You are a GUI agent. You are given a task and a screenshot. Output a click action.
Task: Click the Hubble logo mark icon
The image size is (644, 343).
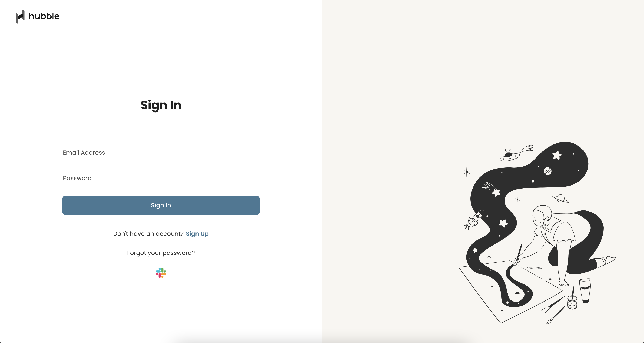(20, 16)
